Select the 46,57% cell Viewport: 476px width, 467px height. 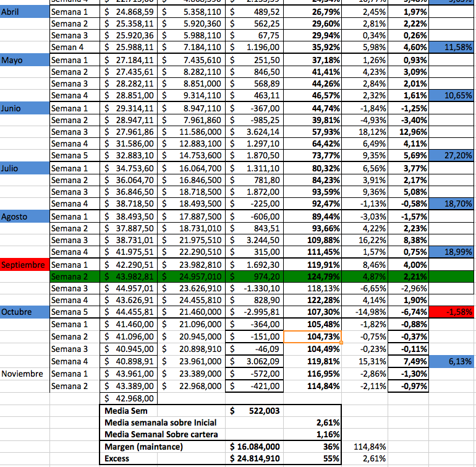pos(312,95)
